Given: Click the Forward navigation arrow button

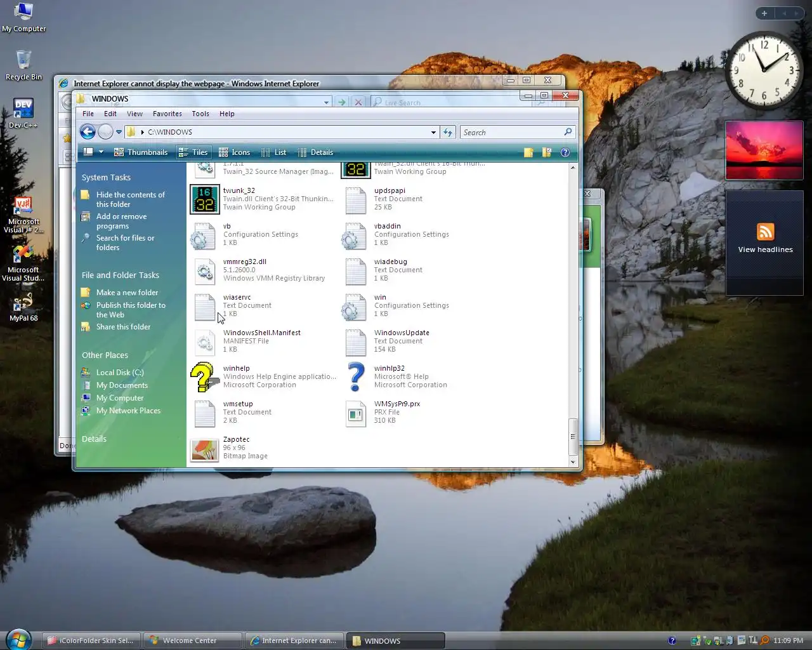Looking at the screenshot, I should 105,132.
